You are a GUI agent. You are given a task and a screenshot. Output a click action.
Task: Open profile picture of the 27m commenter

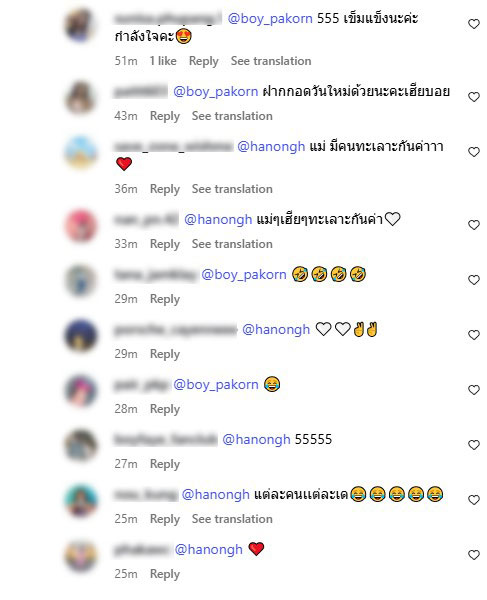81,445
